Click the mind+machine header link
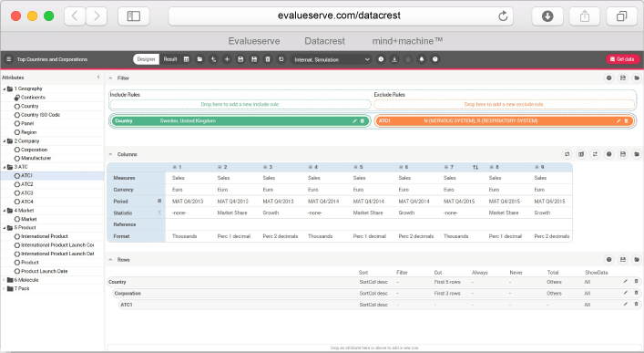 click(407, 41)
